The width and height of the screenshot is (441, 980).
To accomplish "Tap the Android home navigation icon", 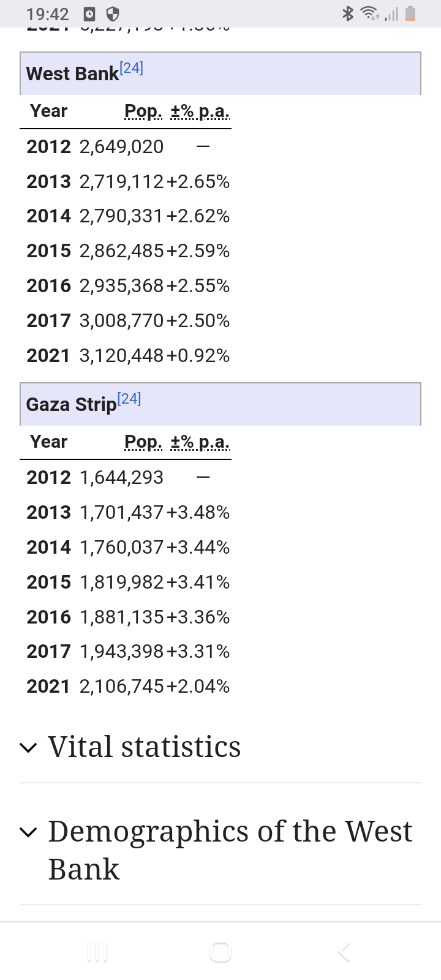I will [221, 952].
